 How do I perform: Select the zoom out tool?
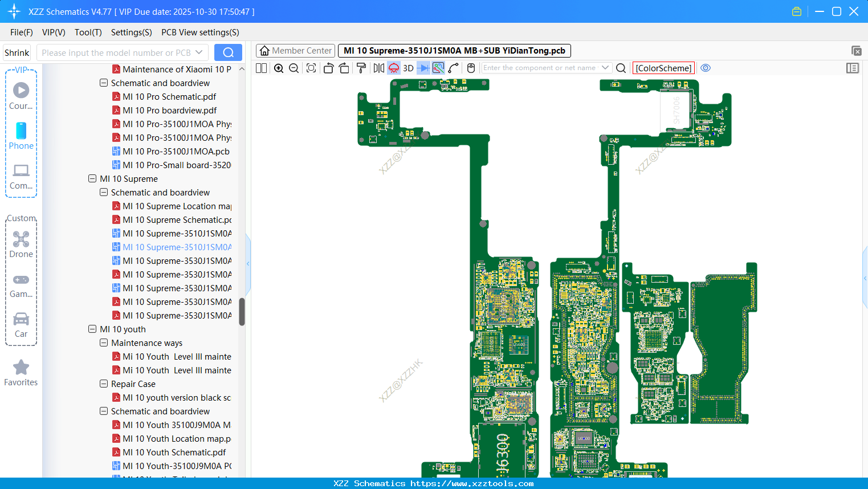tap(293, 68)
